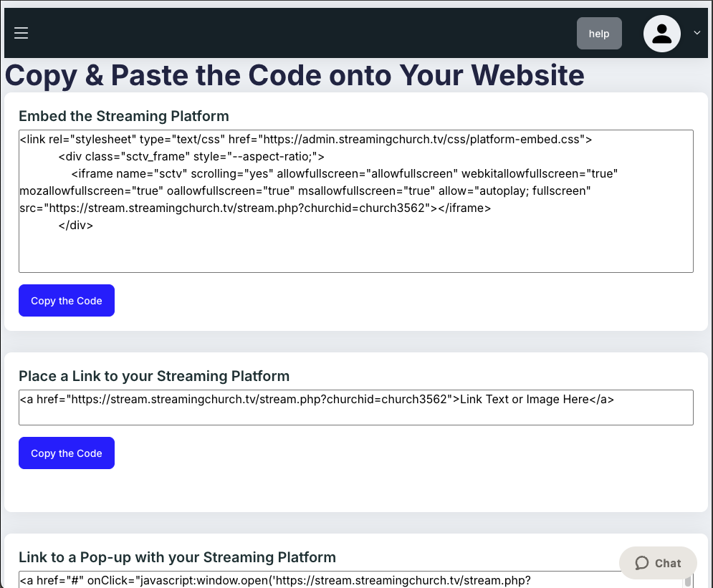Open the Chat widget label

click(668, 564)
